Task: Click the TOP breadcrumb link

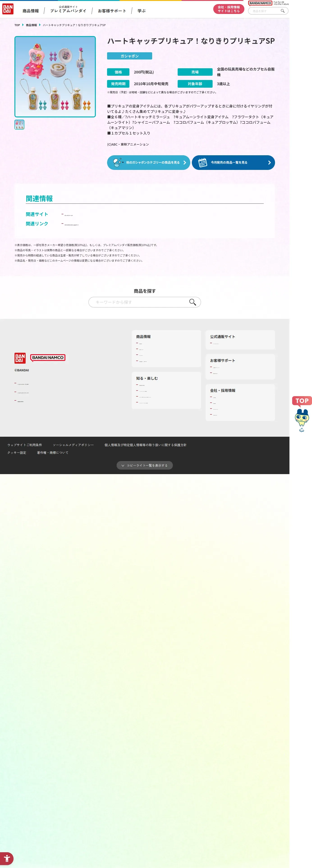Action: coord(17,25)
